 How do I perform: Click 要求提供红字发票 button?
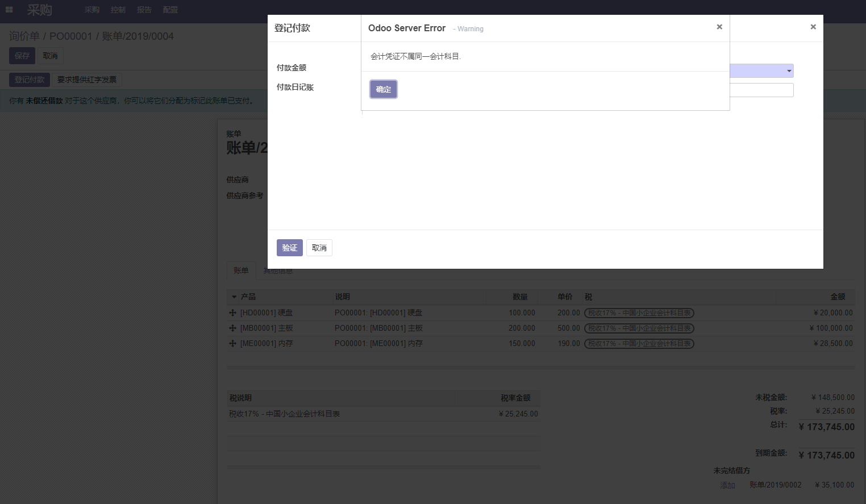87,80
